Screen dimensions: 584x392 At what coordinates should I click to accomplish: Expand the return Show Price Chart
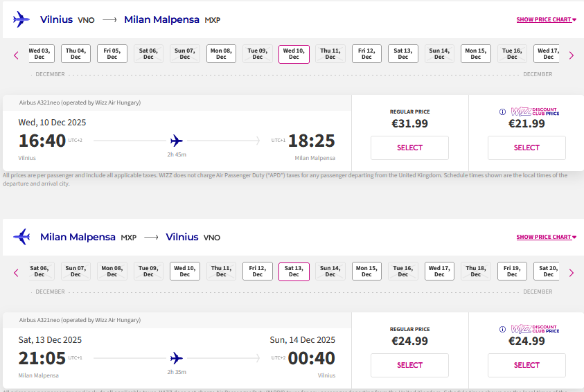click(x=546, y=237)
